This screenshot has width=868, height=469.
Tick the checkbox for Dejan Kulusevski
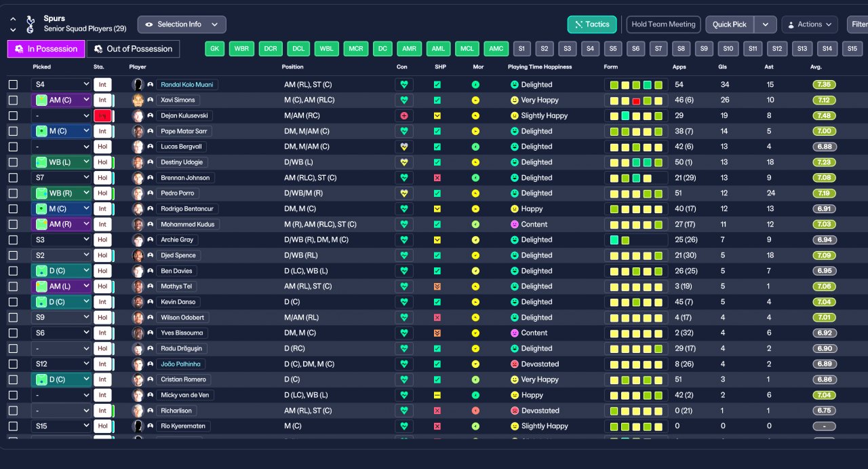(13, 116)
